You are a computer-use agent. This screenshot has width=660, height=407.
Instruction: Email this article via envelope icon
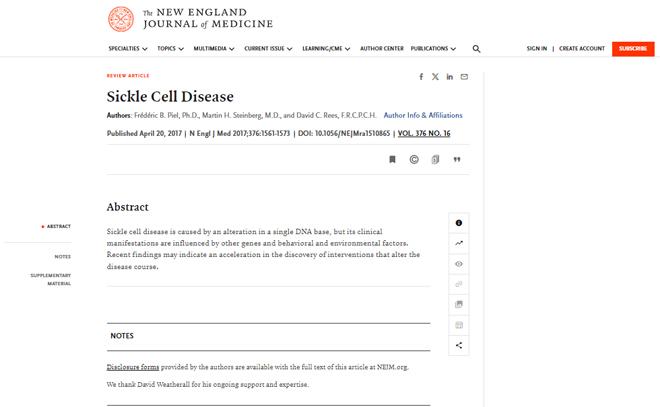coord(464,77)
